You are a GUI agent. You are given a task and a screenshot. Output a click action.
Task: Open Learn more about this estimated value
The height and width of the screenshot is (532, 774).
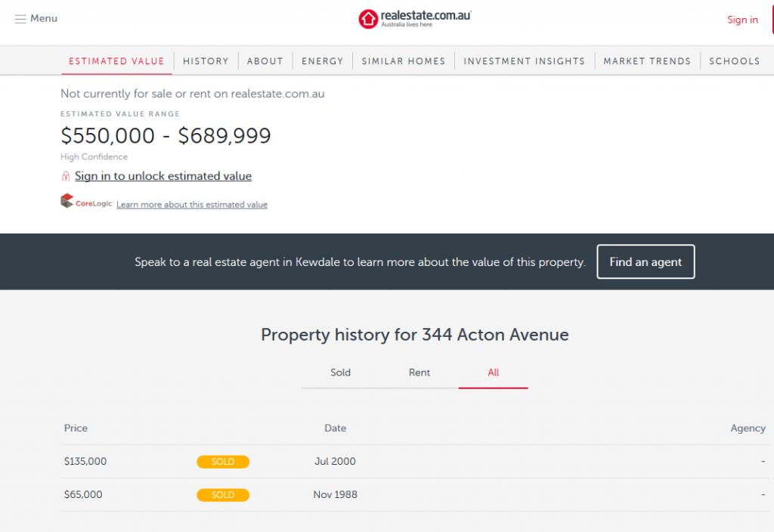click(x=192, y=205)
